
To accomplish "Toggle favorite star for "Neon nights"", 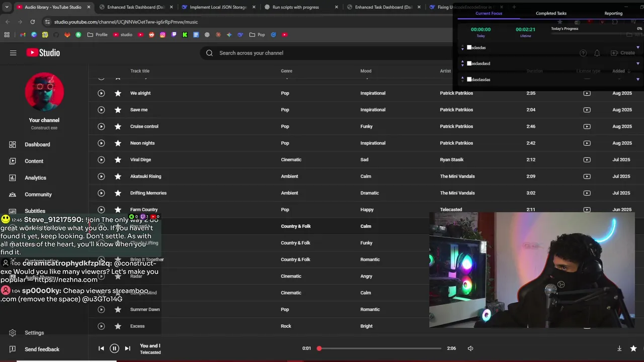I will [118, 143].
